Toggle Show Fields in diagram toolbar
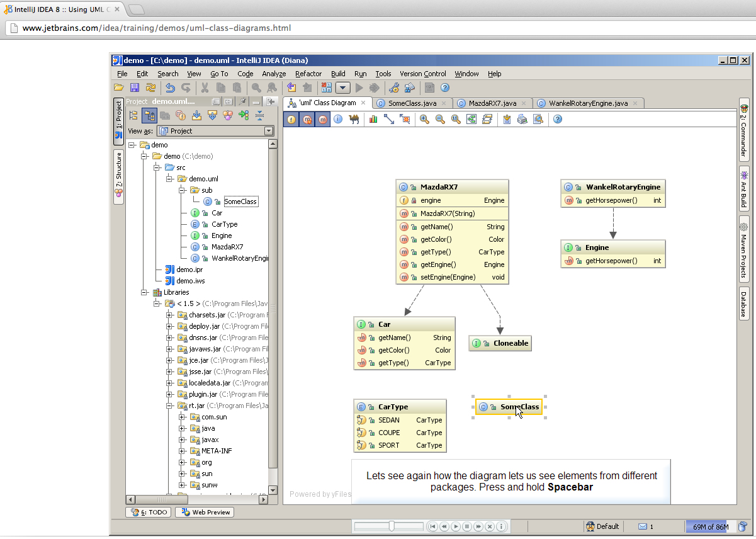This screenshot has width=756, height=539. (291, 119)
